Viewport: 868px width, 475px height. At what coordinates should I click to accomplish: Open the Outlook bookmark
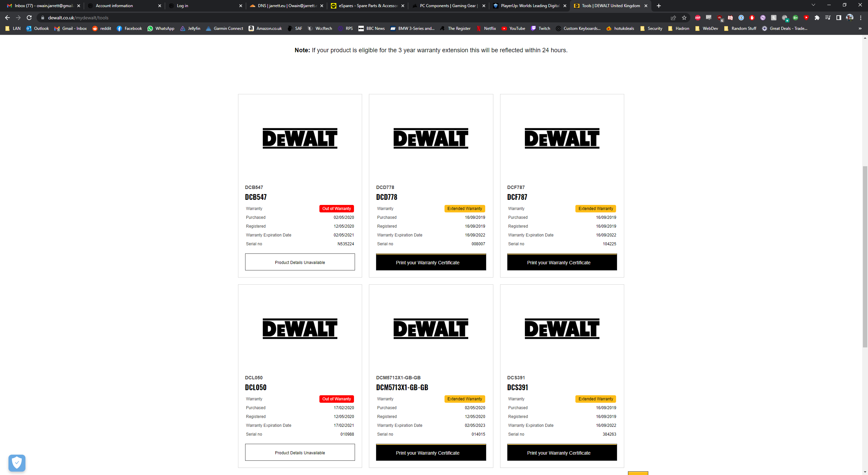tap(38, 28)
